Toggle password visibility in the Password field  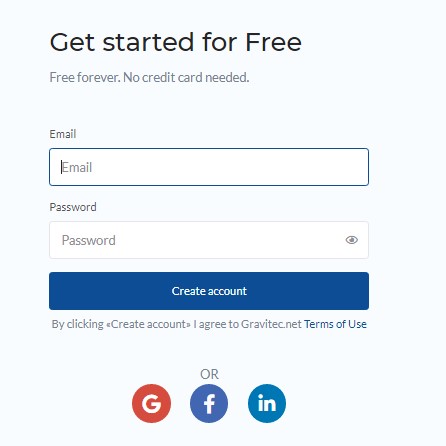352,240
